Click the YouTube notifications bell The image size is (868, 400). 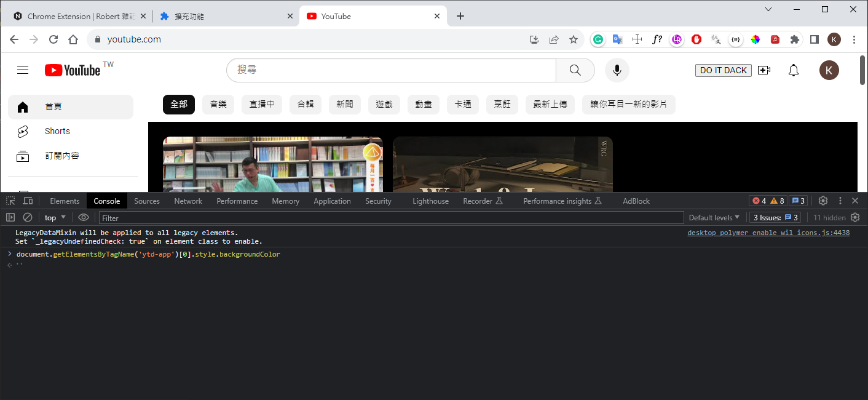[x=794, y=70]
